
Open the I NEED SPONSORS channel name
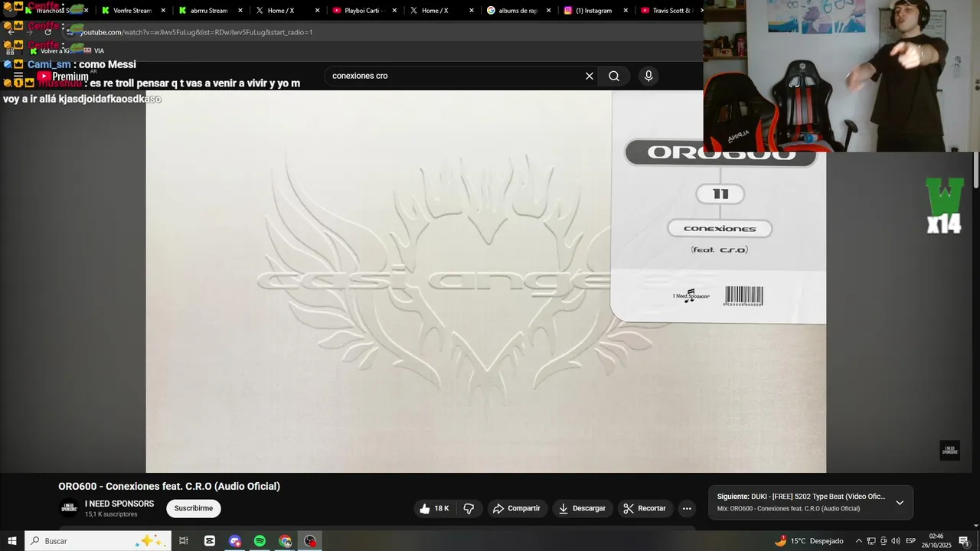[119, 504]
